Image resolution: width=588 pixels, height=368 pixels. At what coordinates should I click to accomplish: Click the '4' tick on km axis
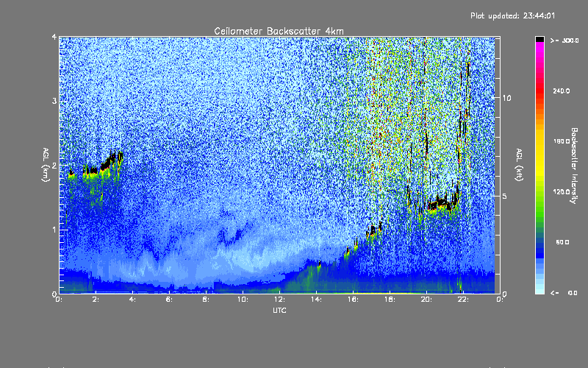click(x=54, y=37)
